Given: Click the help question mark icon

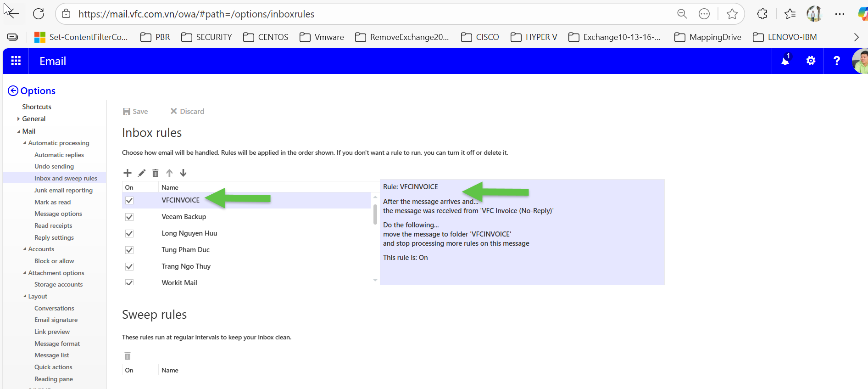Looking at the screenshot, I should click(x=836, y=61).
